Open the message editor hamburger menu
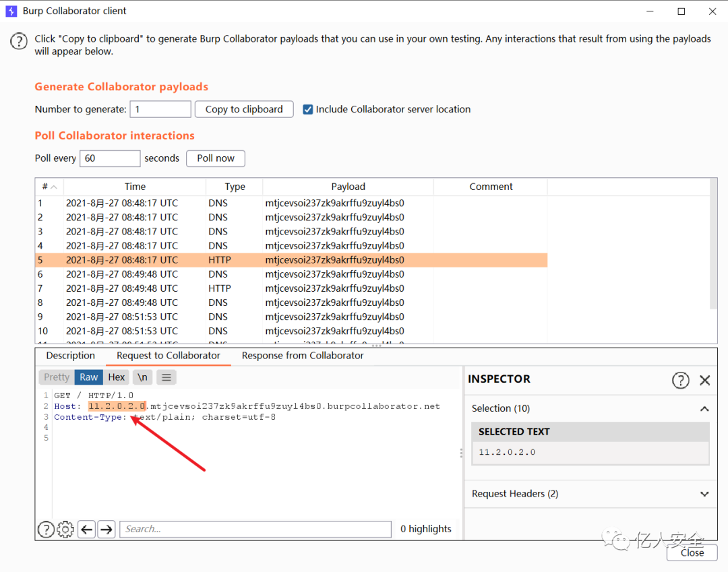The width and height of the screenshot is (728, 572). point(166,377)
